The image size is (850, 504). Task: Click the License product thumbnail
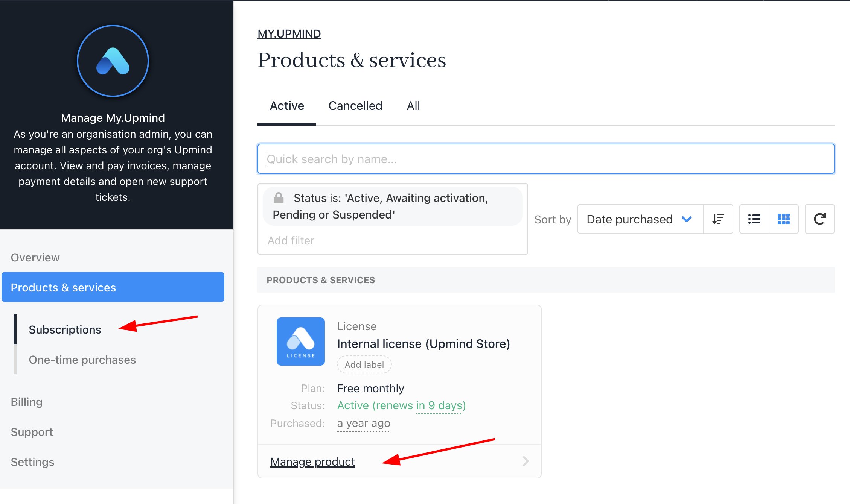300,342
